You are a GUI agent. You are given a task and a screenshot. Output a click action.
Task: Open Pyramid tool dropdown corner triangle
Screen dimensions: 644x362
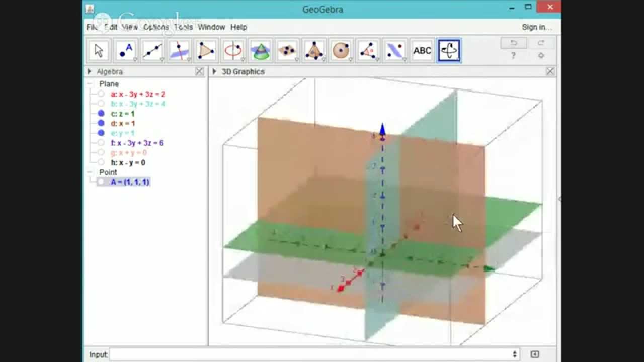(325, 60)
